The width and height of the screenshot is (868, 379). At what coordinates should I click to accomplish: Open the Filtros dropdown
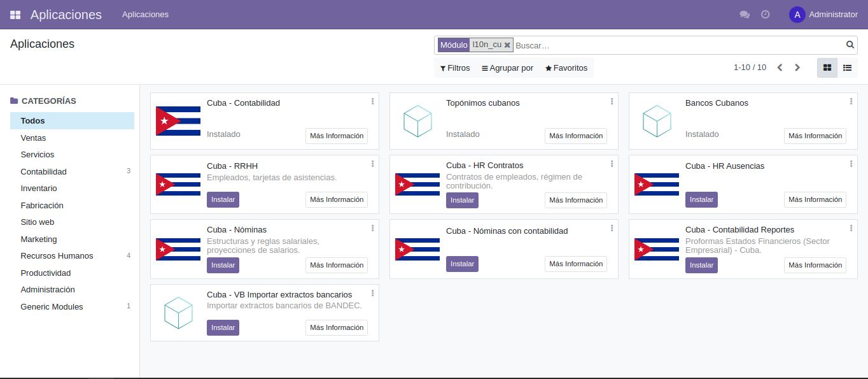[x=454, y=68]
